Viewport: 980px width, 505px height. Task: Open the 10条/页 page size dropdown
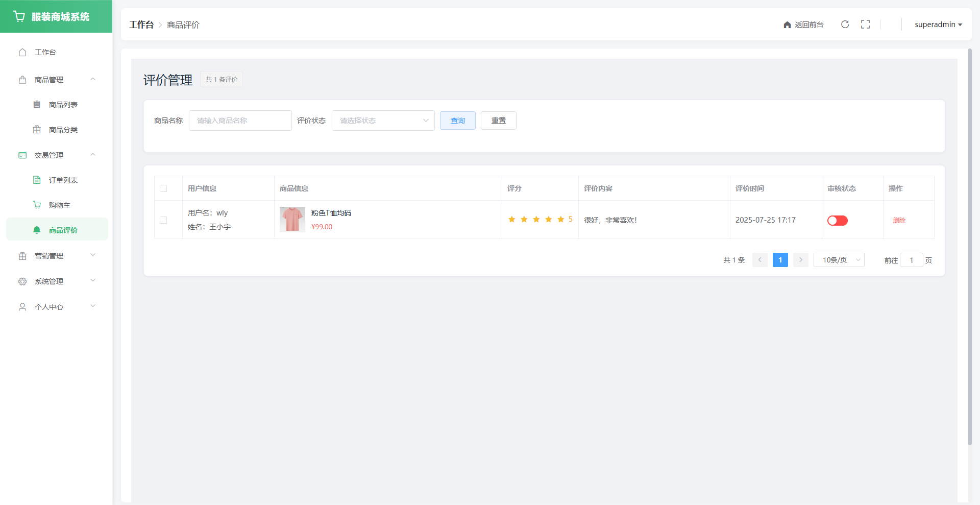(839, 260)
